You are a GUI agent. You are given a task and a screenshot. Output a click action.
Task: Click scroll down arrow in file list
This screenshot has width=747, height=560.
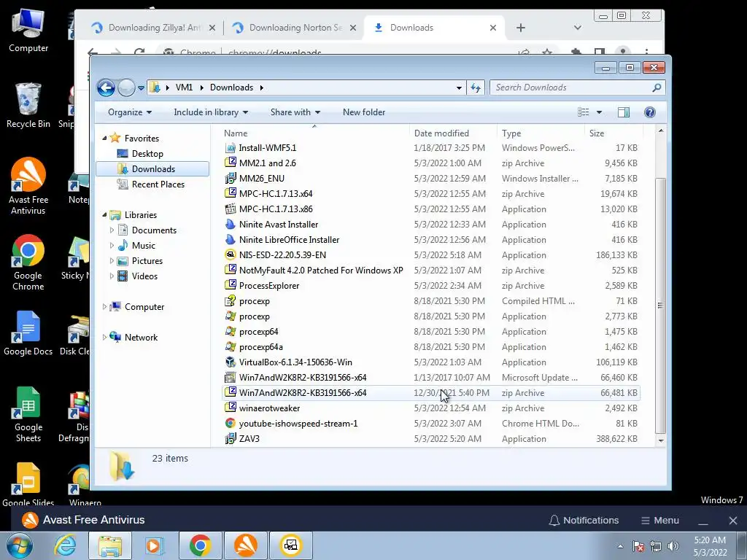(x=660, y=440)
